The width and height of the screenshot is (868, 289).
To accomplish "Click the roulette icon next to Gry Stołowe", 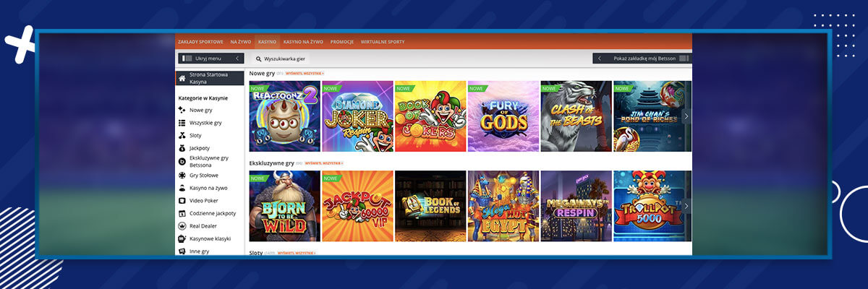I will click(x=182, y=175).
